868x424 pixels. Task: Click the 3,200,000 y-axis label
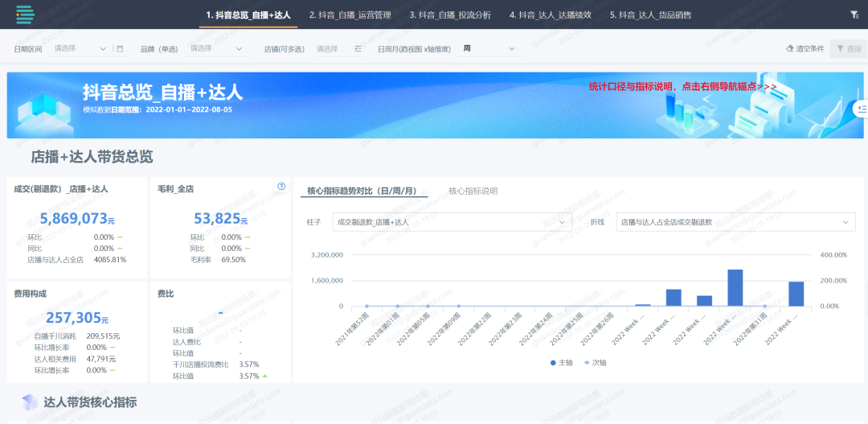pos(326,255)
